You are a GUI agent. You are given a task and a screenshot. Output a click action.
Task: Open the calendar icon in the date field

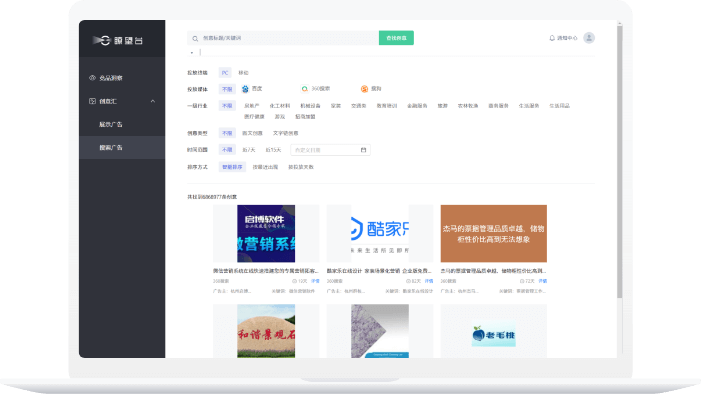[x=363, y=150]
